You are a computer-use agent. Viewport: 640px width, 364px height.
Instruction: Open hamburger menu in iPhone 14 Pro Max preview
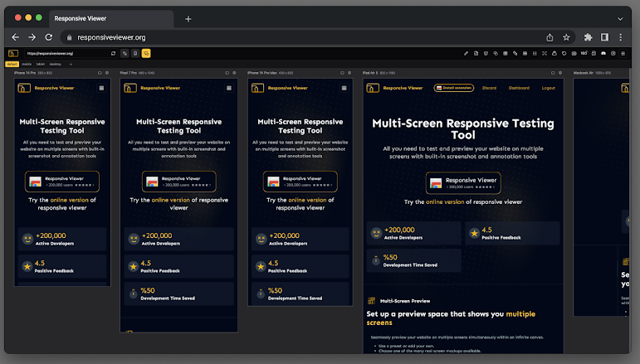pos(344,88)
